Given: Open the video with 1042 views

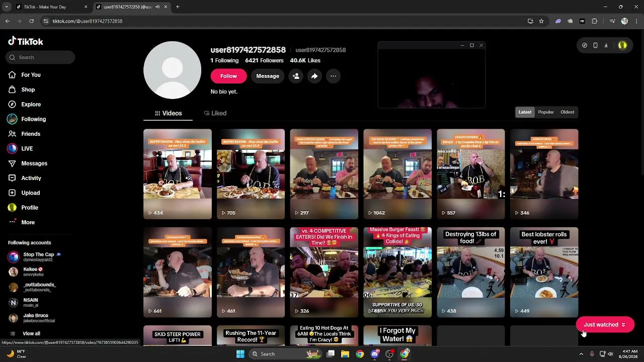Looking at the screenshot, I should (x=397, y=174).
